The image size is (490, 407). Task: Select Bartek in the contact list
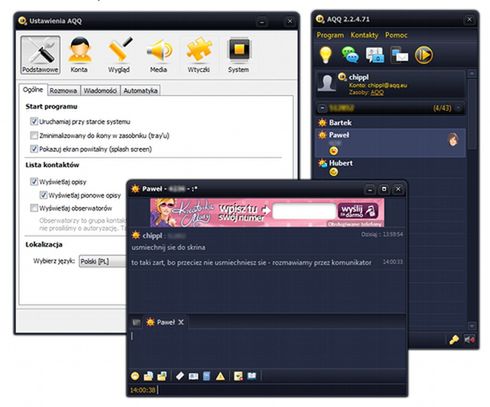(390, 122)
